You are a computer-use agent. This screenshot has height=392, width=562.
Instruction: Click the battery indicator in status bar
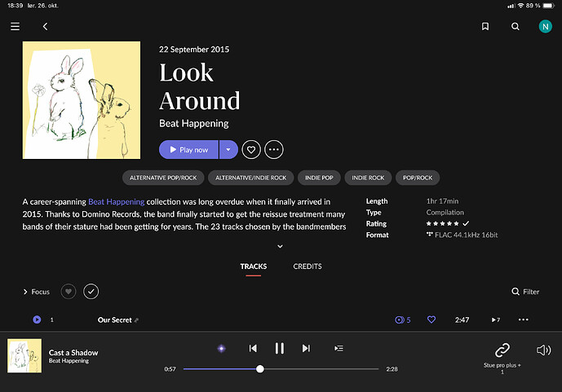coord(549,6)
